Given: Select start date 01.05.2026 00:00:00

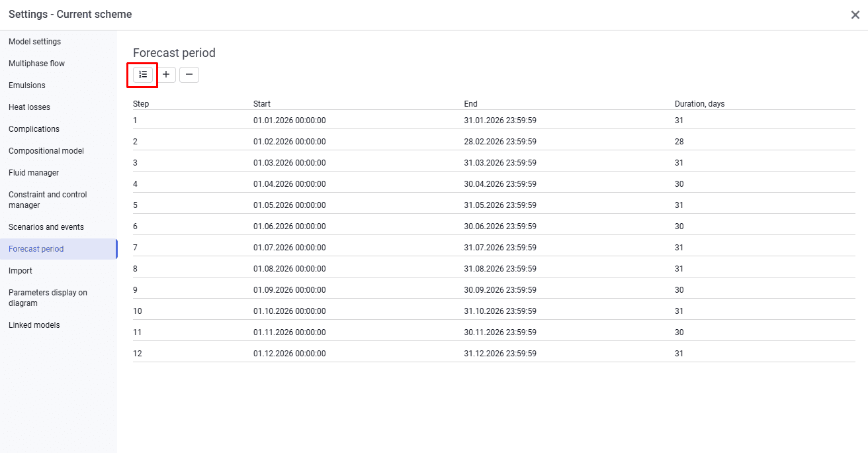Looking at the screenshot, I should click(290, 205).
